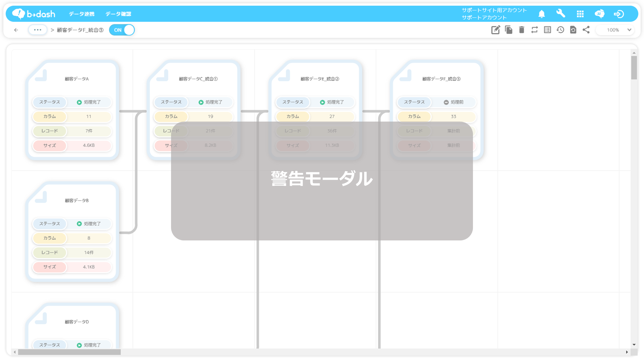Viewport: 644px width, 362px height.
Task: Click 処理完了 status of 顧客データB
Action: pos(89,224)
